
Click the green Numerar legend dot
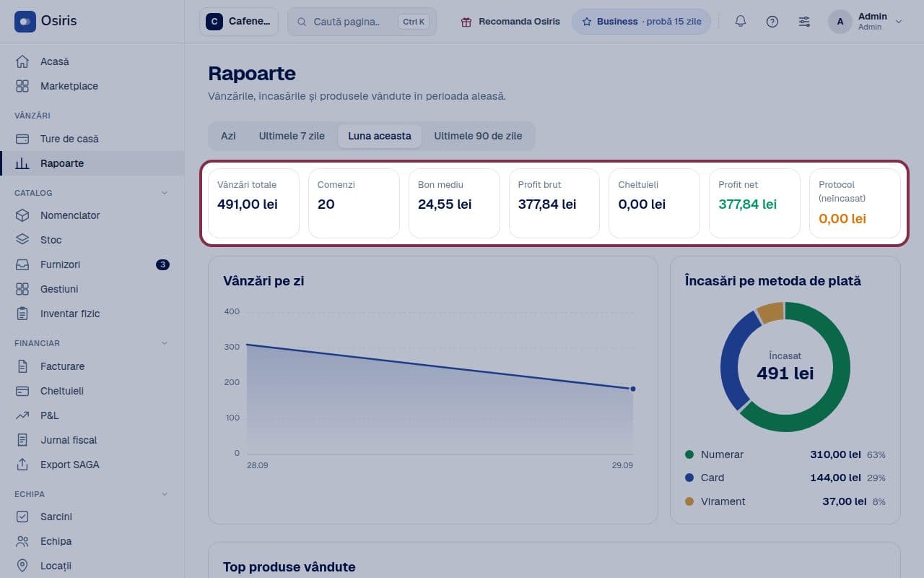pos(689,454)
